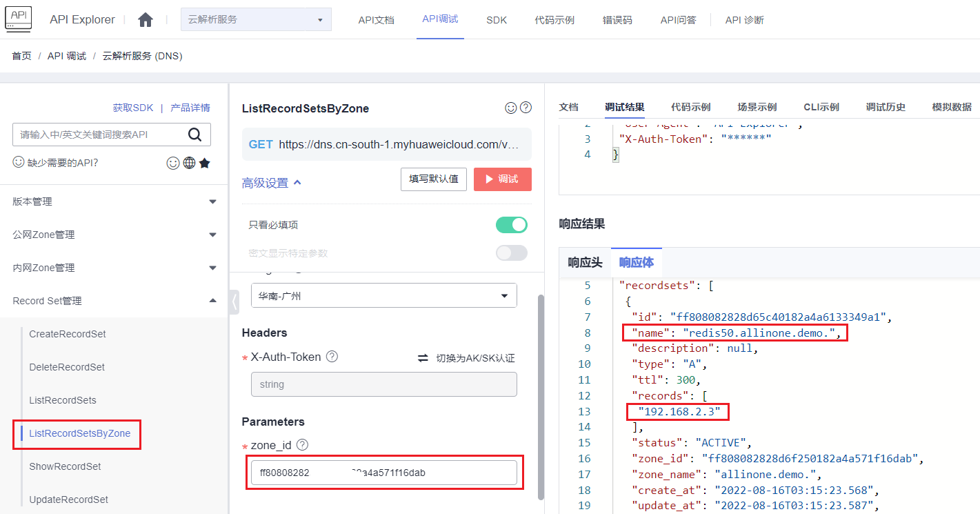
Task: Toggle the 密文显示特定参数 switch
Action: tap(511, 253)
